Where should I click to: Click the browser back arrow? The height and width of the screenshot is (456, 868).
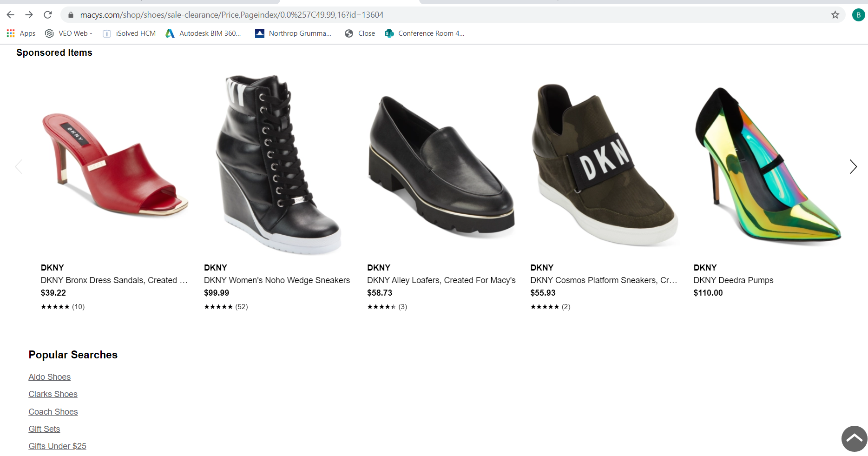coord(10,15)
